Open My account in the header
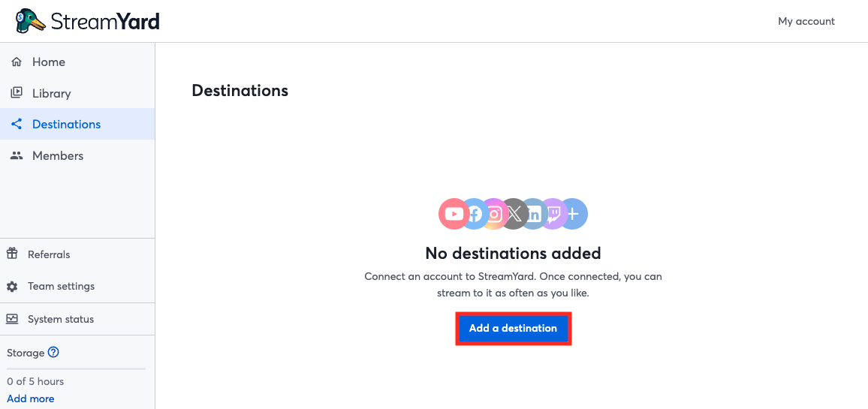This screenshot has width=868, height=409. (x=806, y=22)
